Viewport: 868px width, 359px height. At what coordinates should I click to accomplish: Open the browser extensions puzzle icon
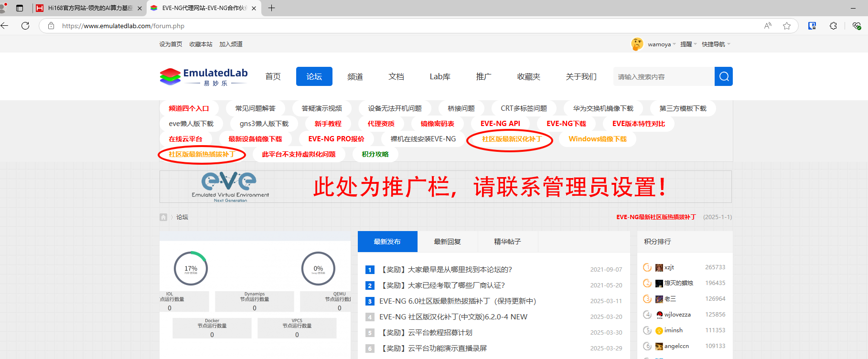pos(834,26)
